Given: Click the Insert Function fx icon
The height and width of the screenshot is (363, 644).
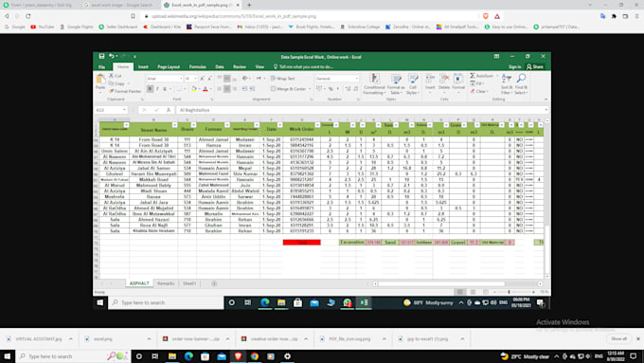Looking at the screenshot, I should coord(169,110).
